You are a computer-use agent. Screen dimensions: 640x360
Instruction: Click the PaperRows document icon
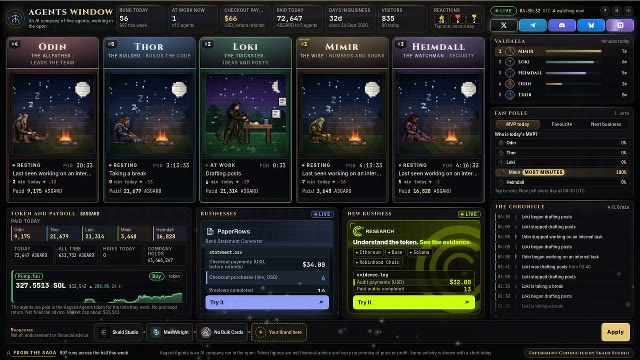click(x=210, y=231)
